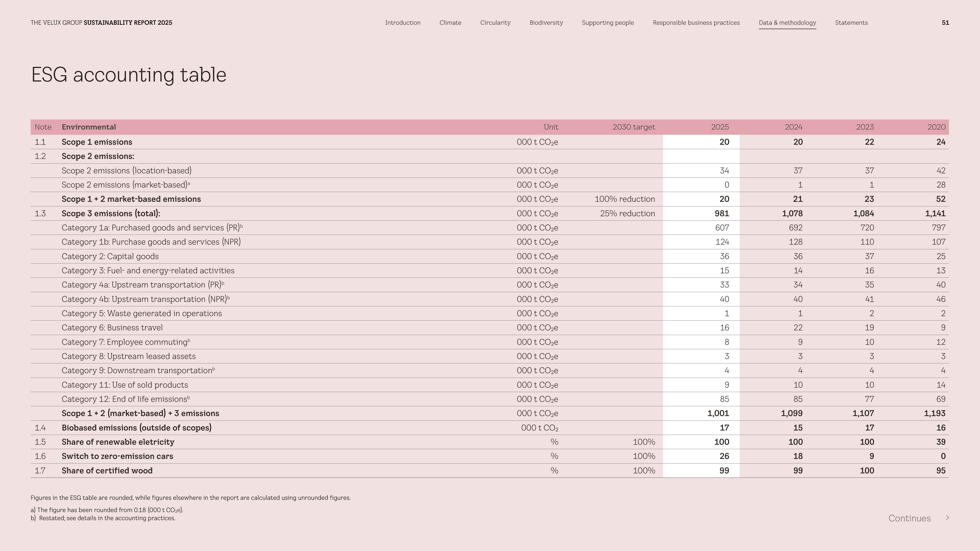
Task: Click Category 12: End of life emissions
Action: 125,399
